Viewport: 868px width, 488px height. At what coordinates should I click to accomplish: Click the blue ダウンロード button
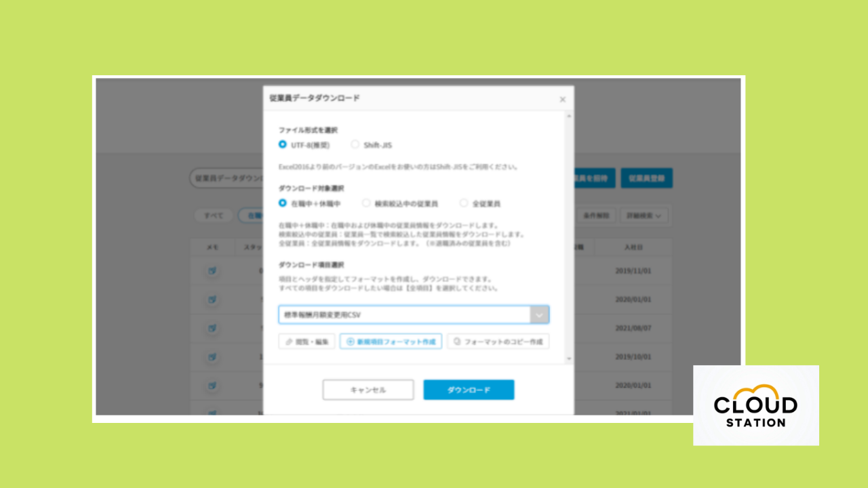pos(469,390)
